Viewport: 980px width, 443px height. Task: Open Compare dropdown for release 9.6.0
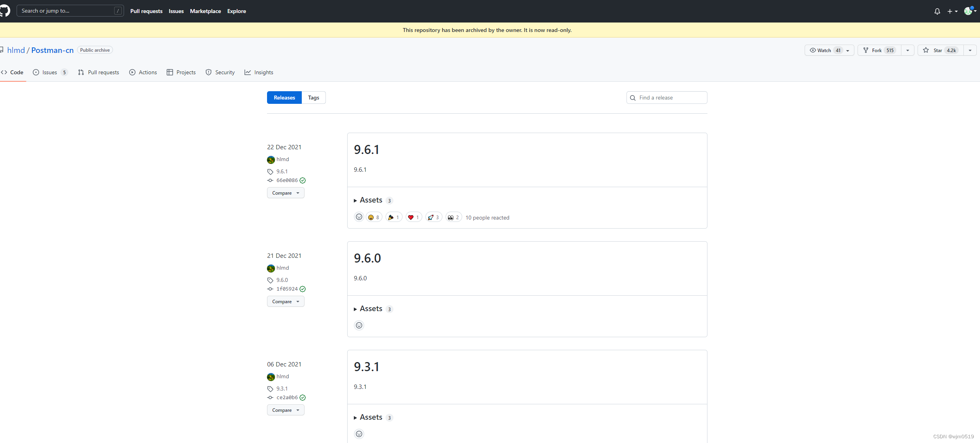286,302
